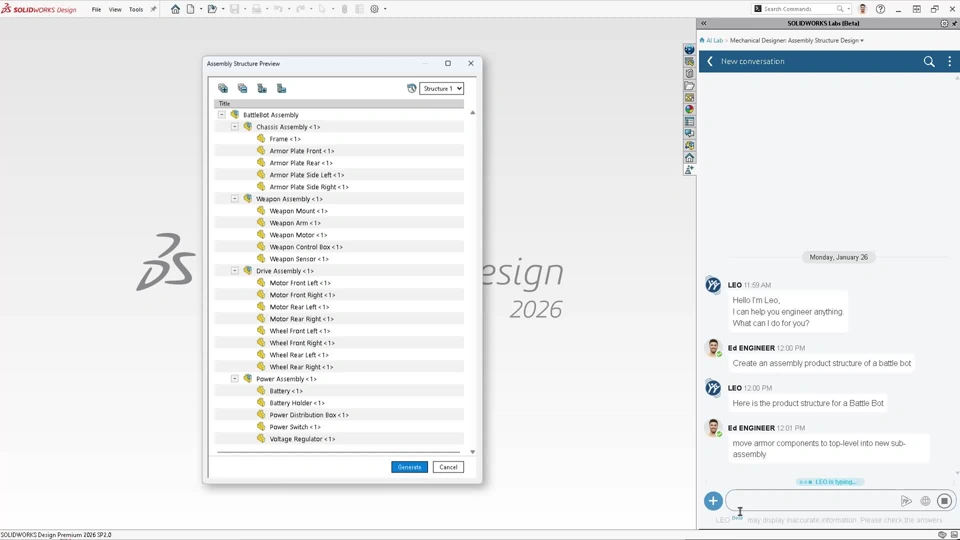The height and width of the screenshot is (540, 960).
Task: Open the forum chat bubbles task pane tab
Action: pyautogui.click(x=689, y=133)
